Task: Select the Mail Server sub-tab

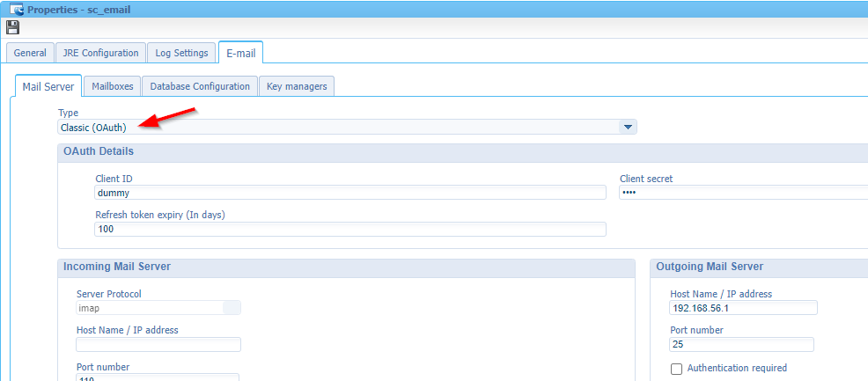Action: [48, 86]
